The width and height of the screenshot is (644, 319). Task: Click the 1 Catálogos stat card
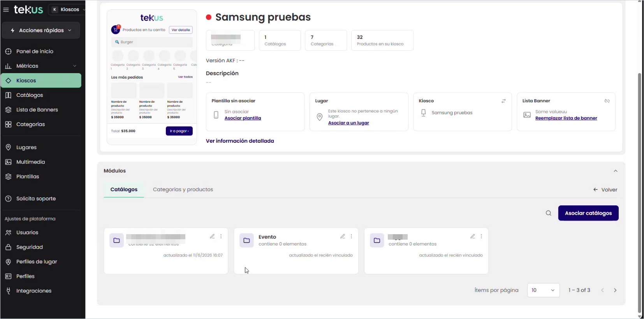pos(280,40)
